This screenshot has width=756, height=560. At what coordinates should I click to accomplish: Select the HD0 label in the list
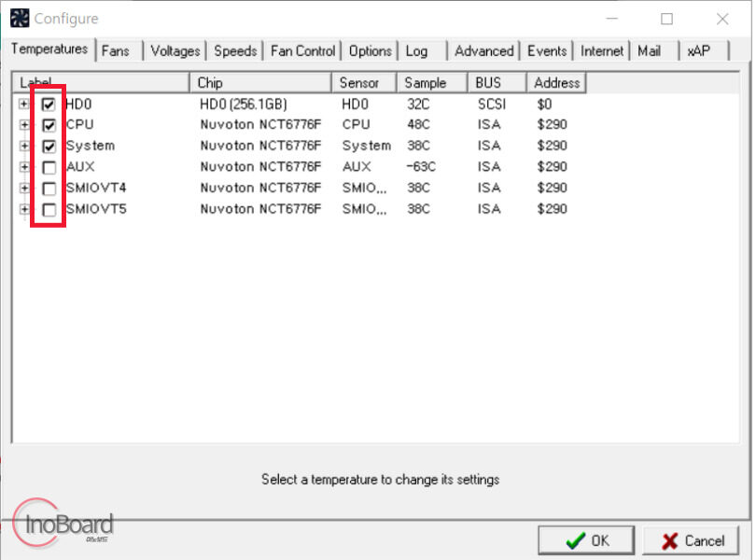[78, 105]
